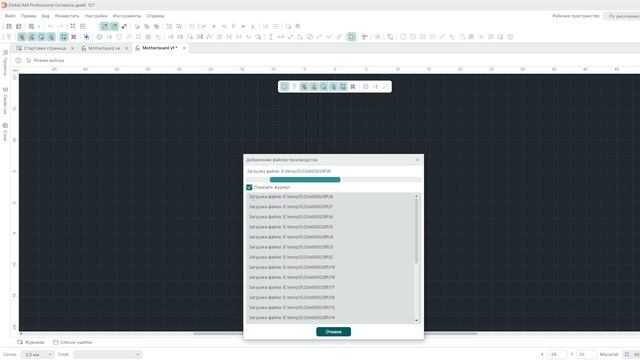The width and height of the screenshot is (640, 360).
Task: Close the Добавление файлов производства dialog
Action: (417, 160)
